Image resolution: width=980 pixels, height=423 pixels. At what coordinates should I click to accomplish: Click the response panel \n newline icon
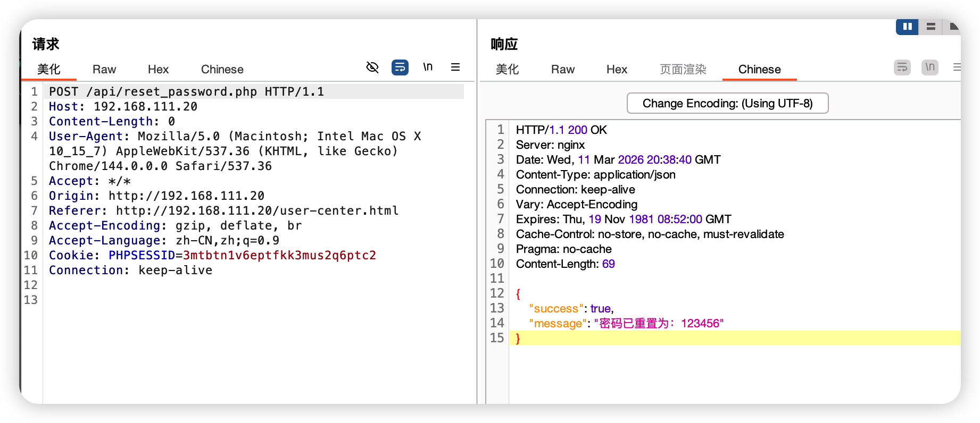(930, 67)
